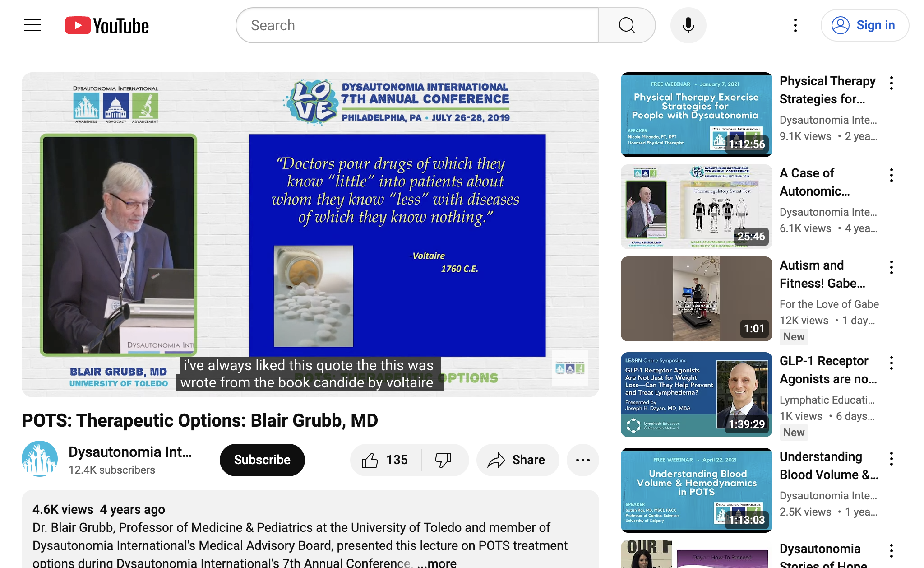Click Autism and Fitness! Gabe... title
This screenshot has width=924, height=568.
822,274
